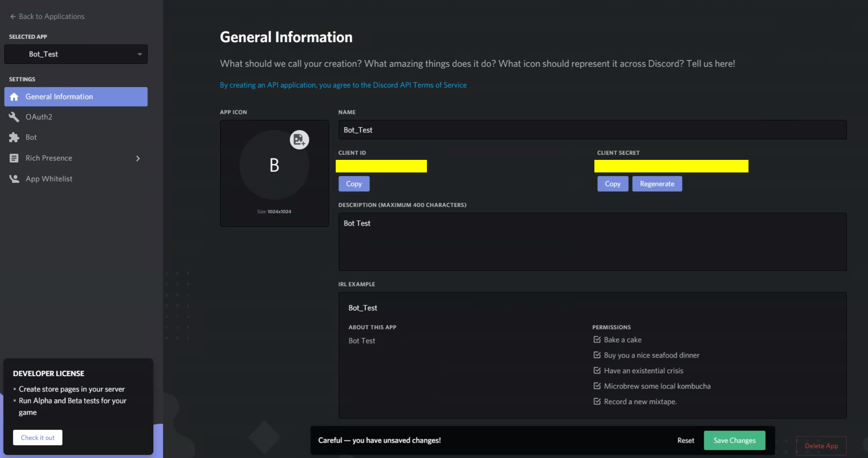
Task: Click the large B app icon thumbnail
Action: [274, 165]
